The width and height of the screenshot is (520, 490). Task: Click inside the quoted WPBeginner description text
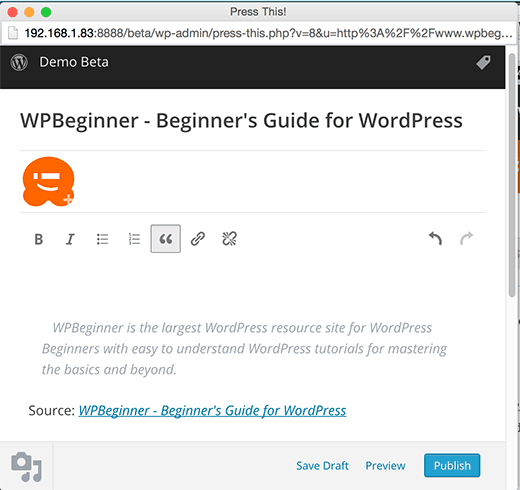[244, 349]
